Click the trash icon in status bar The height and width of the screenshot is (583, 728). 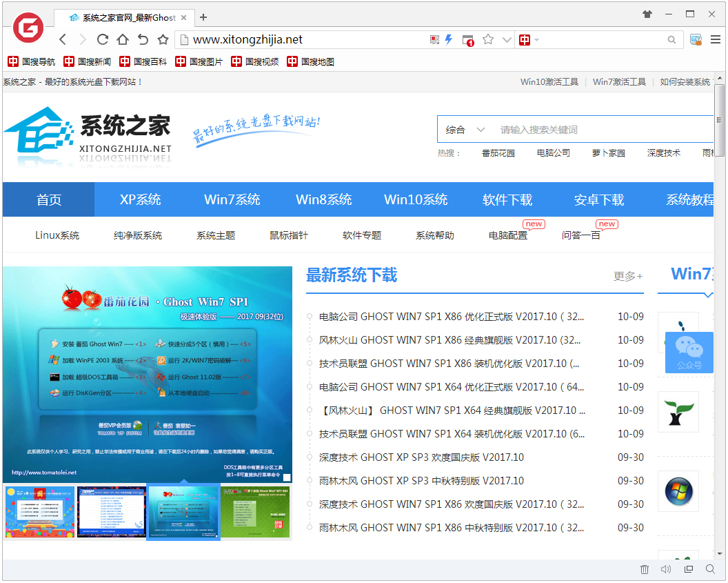click(645, 569)
